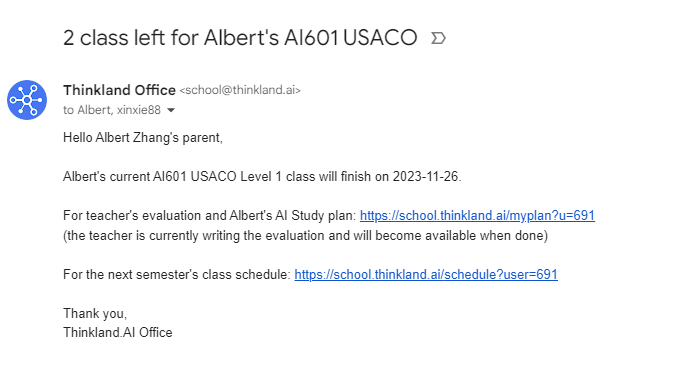
Task: Click the "For the next semester's class schedule" text
Action: pos(177,275)
